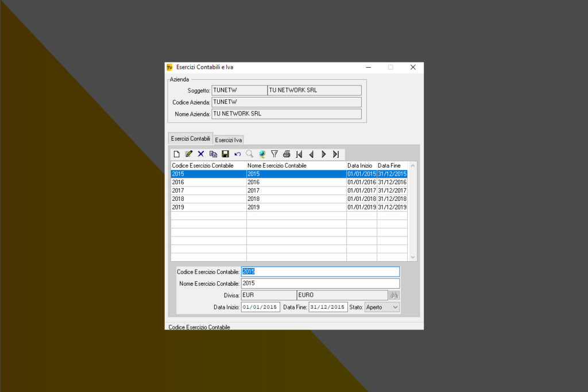This screenshot has height=392, width=588.
Task: Click the Nome Esercizio Contabile column header
Action: [296, 165]
